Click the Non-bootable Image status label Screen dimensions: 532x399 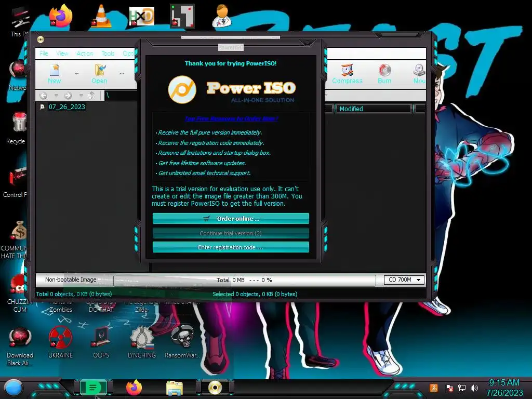[71, 280]
